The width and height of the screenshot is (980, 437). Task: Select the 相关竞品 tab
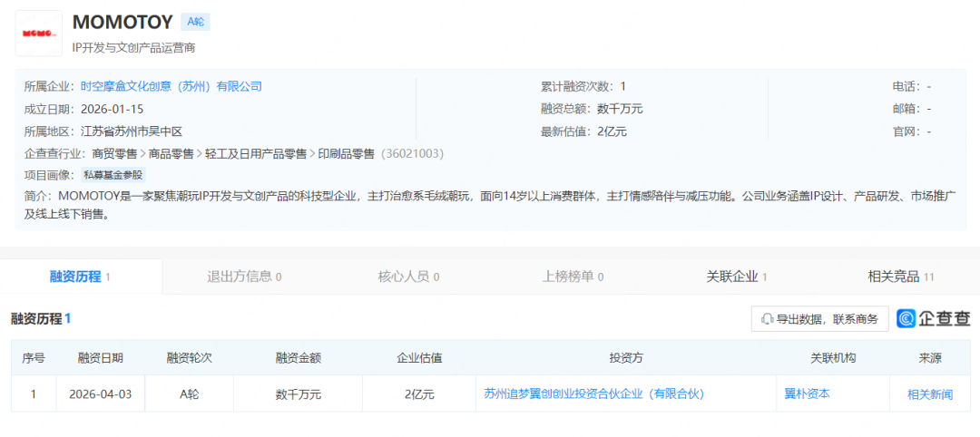click(901, 277)
